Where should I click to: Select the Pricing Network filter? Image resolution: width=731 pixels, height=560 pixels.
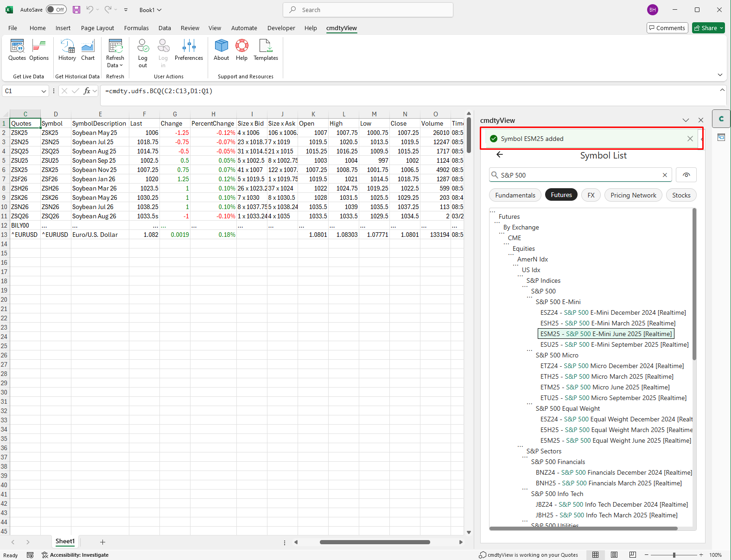633,195
